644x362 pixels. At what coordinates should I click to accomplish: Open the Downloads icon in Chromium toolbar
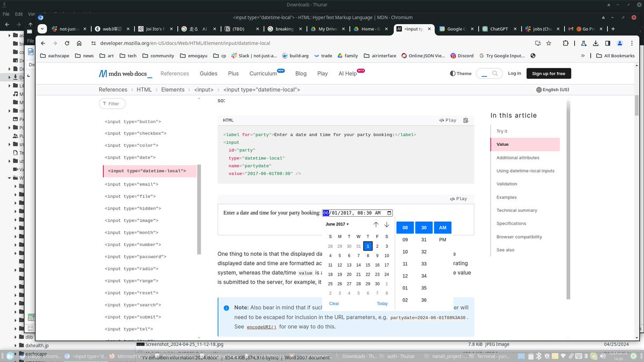pyautogui.click(x=596, y=43)
